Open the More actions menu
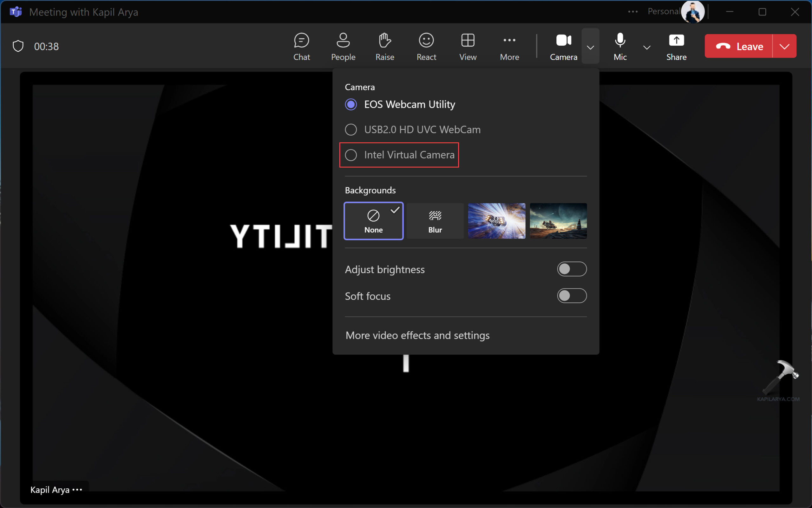Screen dimensions: 812x508 coord(509,46)
